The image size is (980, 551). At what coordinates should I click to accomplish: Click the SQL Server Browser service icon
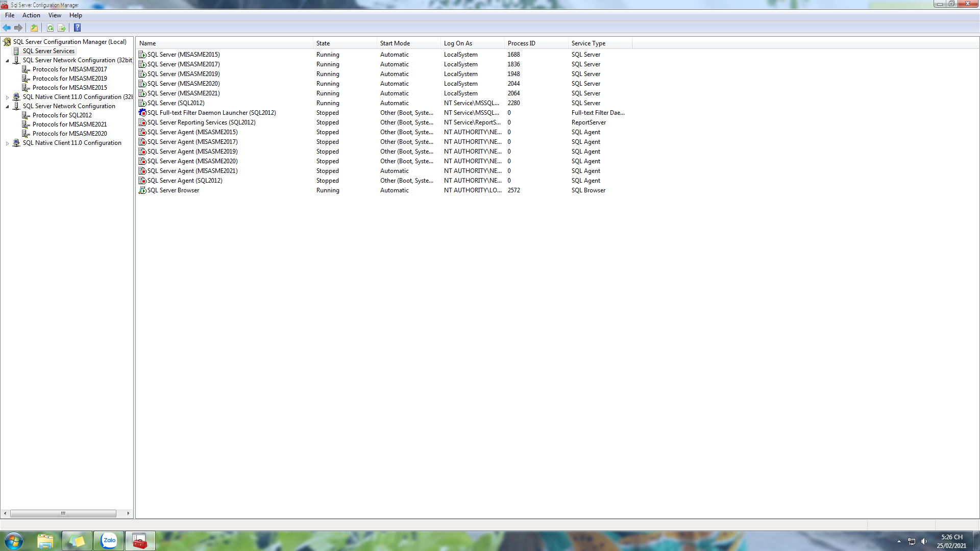click(x=142, y=190)
